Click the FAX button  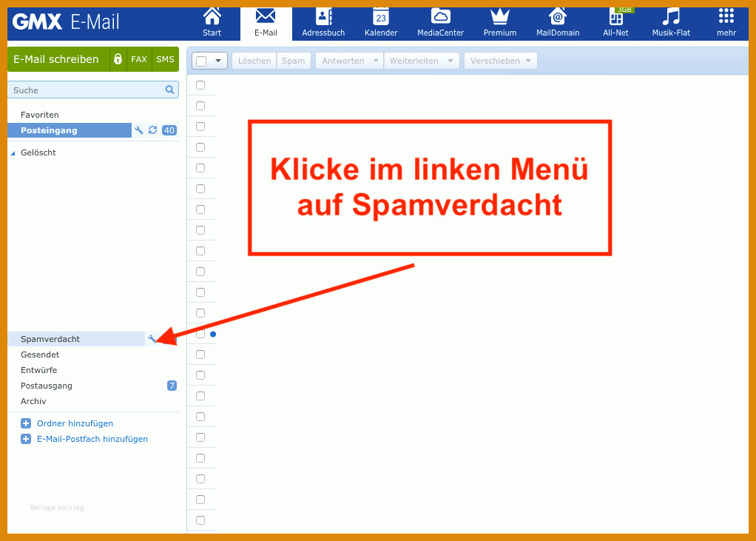[x=139, y=59]
